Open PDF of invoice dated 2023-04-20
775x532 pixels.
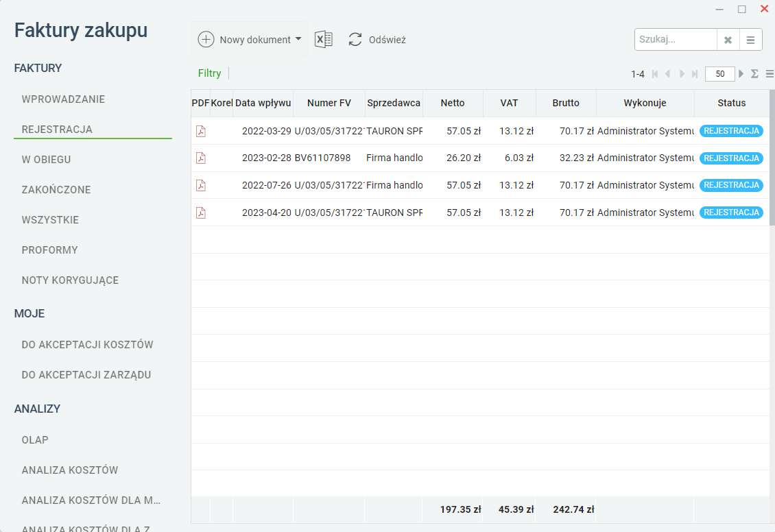[201, 213]
